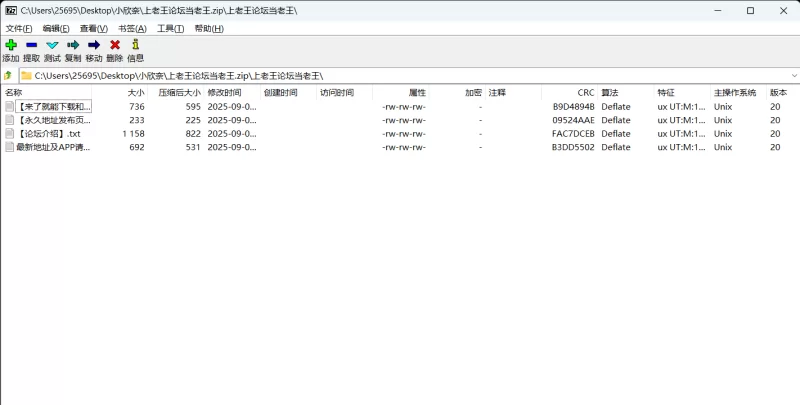Click the compressed size value 531

pyautogui.click(x=193, y=147)
